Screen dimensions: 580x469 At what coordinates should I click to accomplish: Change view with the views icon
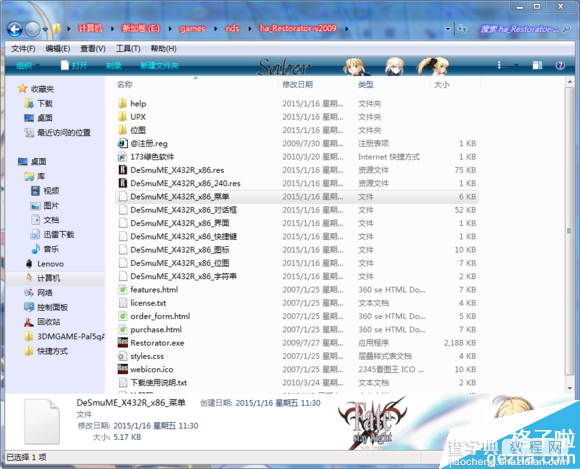tap(502, 65)
